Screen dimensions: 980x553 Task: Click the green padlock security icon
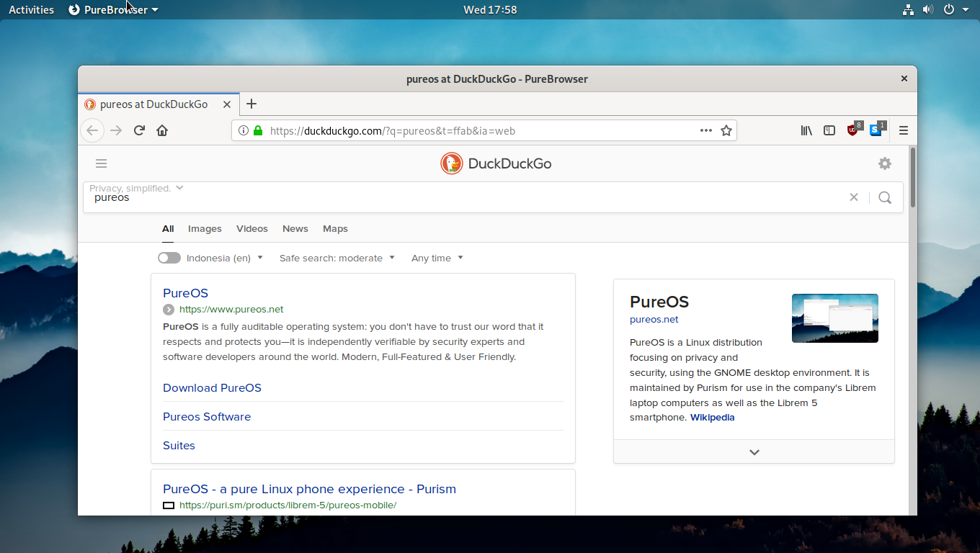tap(258, 130)
